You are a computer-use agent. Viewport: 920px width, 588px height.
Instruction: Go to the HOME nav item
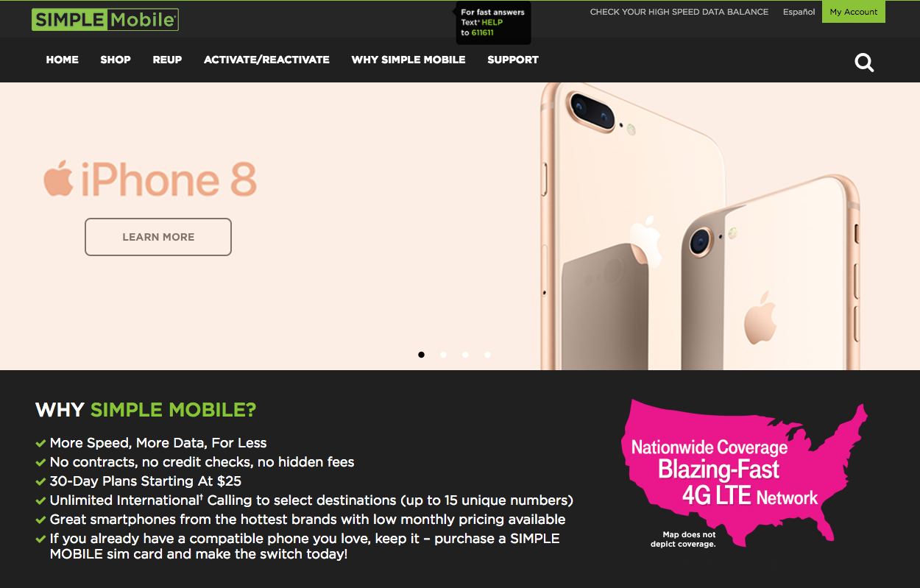coord(63,60)
